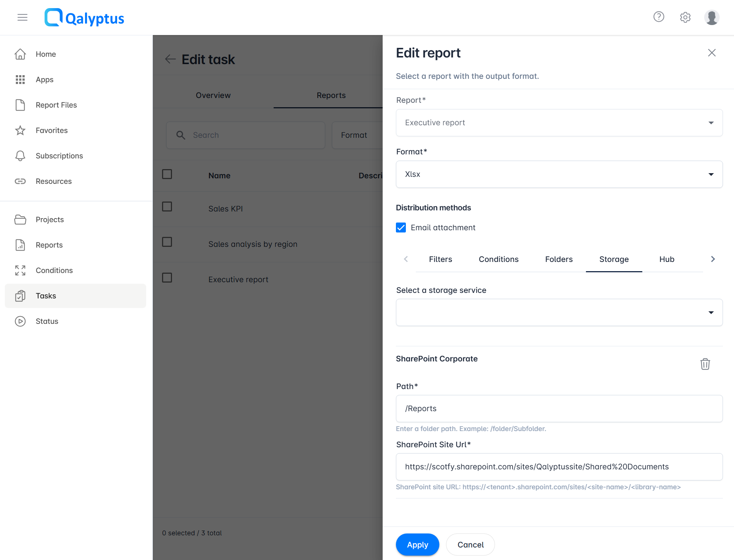Open the Format dropdown showing Xlsx
This screenshot has height=560, width=734.
coord(559,174)
